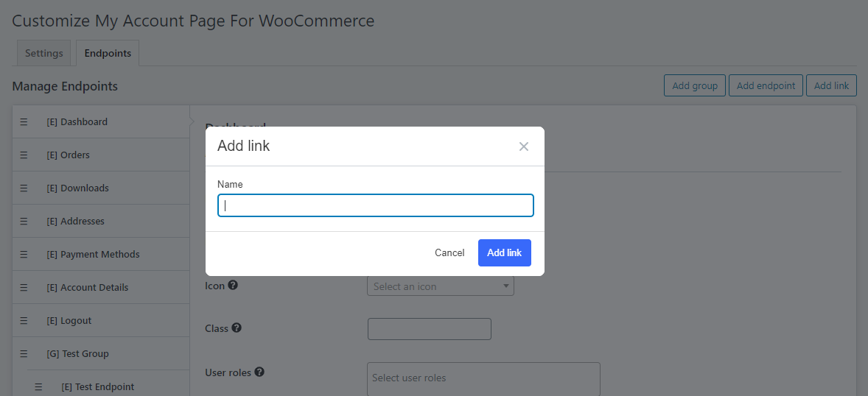Close the Add link dialog with X
868x396 pixels.
tap(524, 146)
